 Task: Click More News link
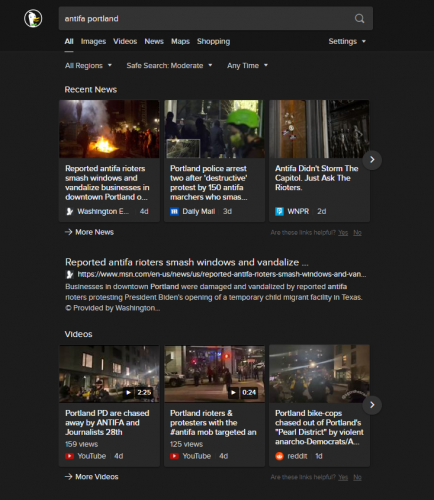89,232
